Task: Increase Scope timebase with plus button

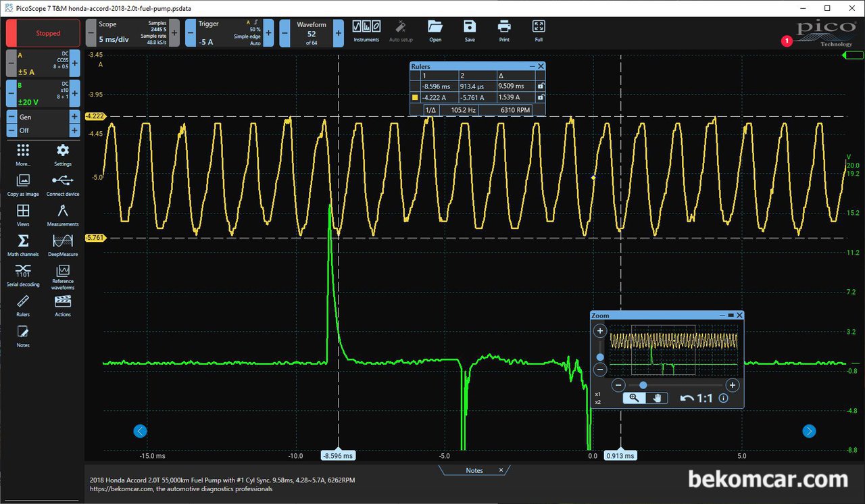Action: (x=174, y=32)
